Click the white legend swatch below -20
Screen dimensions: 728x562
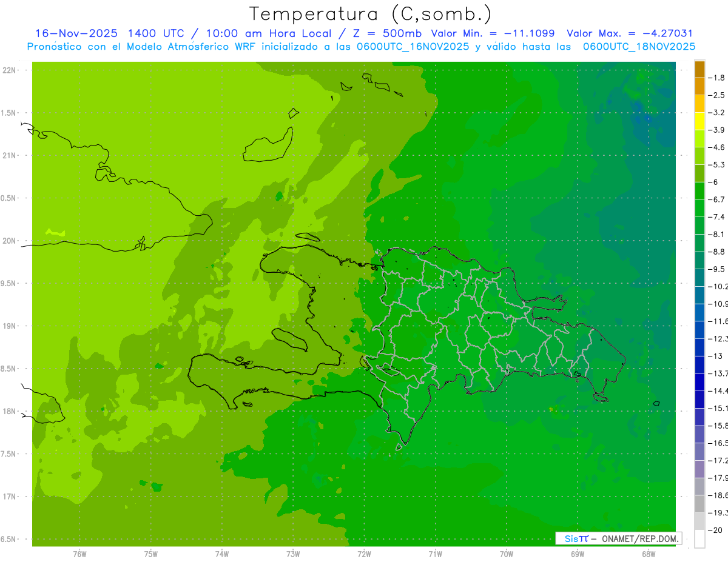tap(699, 539)
